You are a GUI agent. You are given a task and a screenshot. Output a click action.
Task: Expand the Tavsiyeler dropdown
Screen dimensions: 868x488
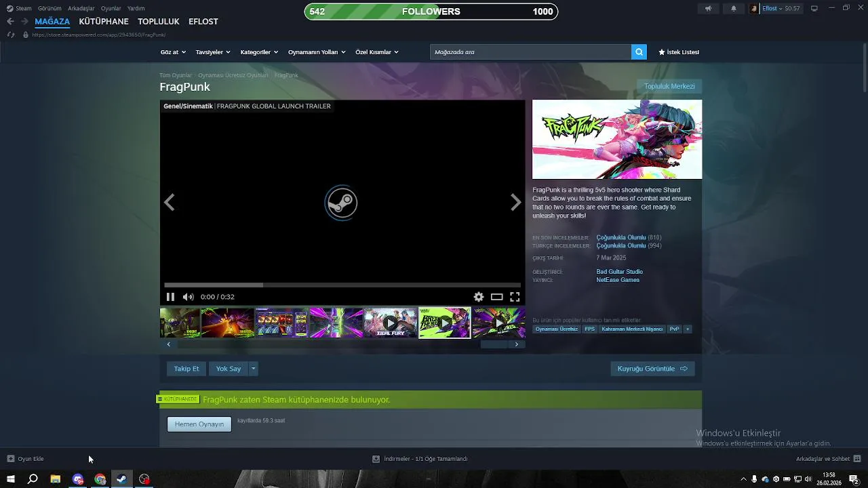(213, 52)
